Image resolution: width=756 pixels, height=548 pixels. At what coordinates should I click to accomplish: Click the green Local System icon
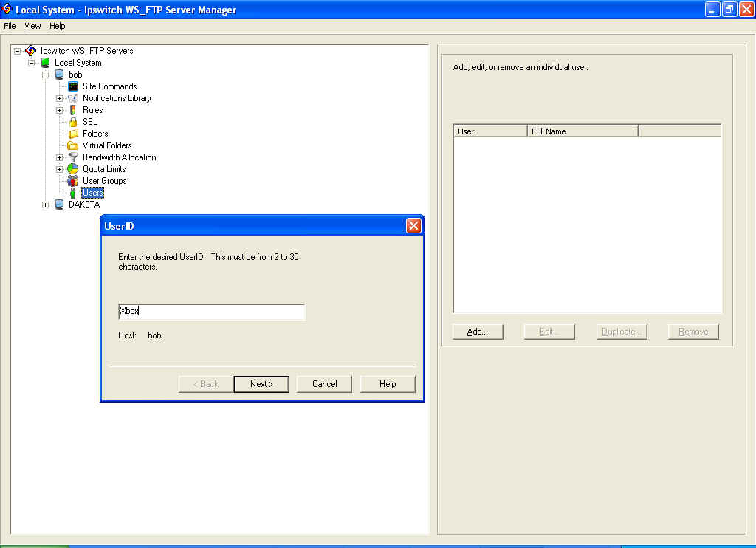45,62
